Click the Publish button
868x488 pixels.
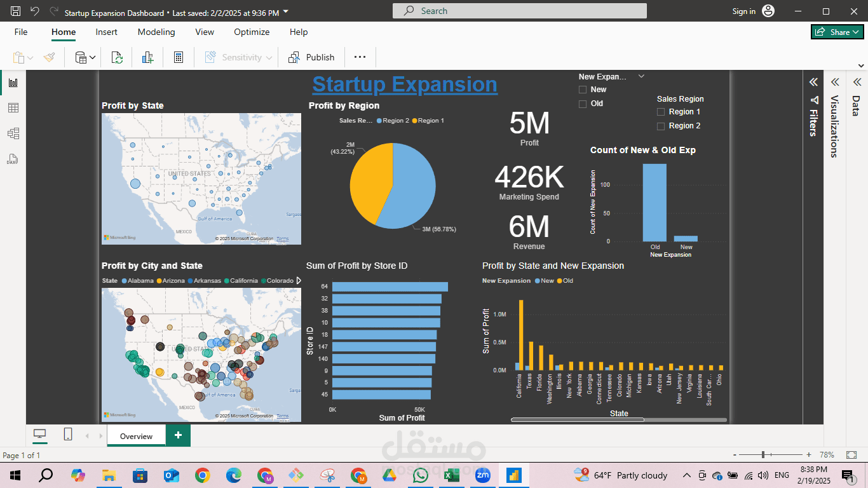pyautogui.click(x=311, y=57)
